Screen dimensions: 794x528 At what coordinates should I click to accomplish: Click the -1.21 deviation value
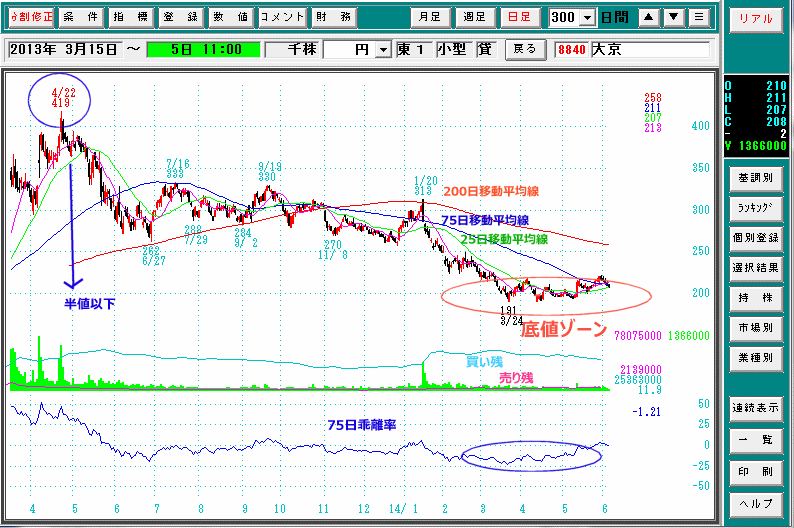[647, 412]
